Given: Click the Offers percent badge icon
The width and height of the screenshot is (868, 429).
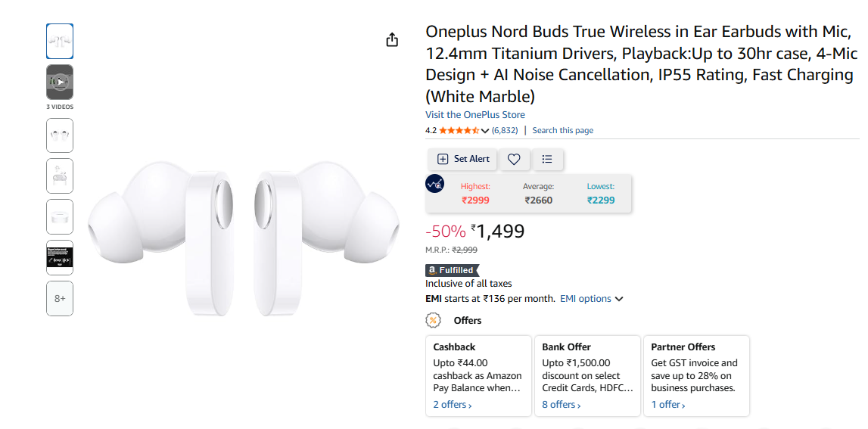Looking at the screenshot, I should (433, 320).
